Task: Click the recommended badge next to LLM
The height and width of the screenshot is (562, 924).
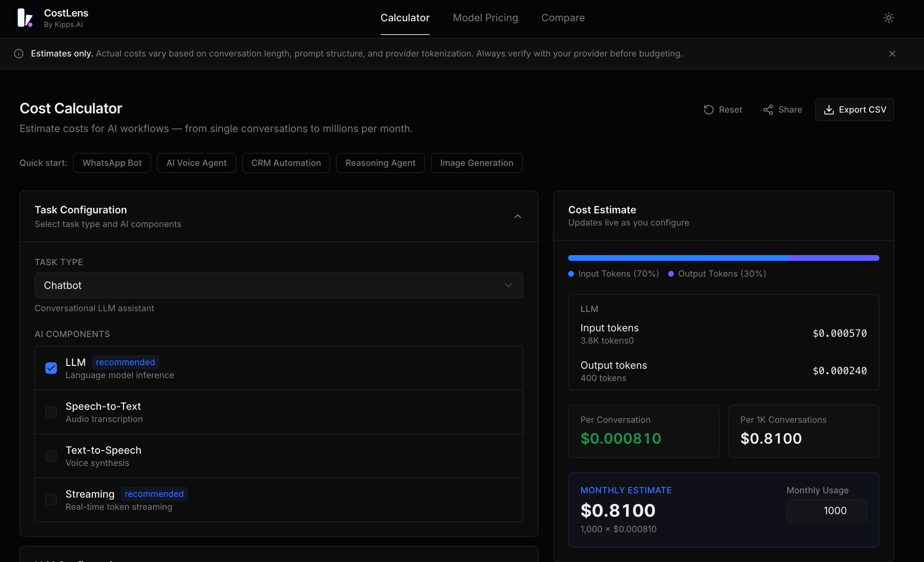Action: [x=125, y=362]
